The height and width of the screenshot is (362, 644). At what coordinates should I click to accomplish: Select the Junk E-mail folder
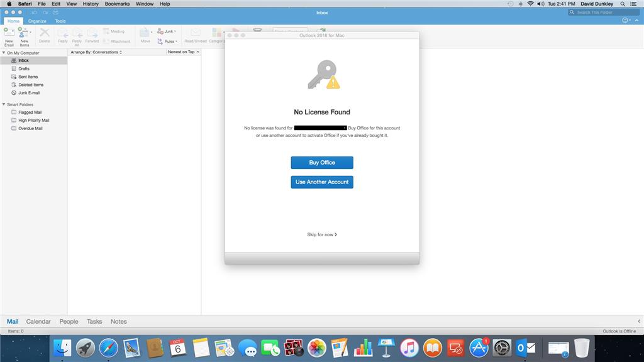(34, 93)
